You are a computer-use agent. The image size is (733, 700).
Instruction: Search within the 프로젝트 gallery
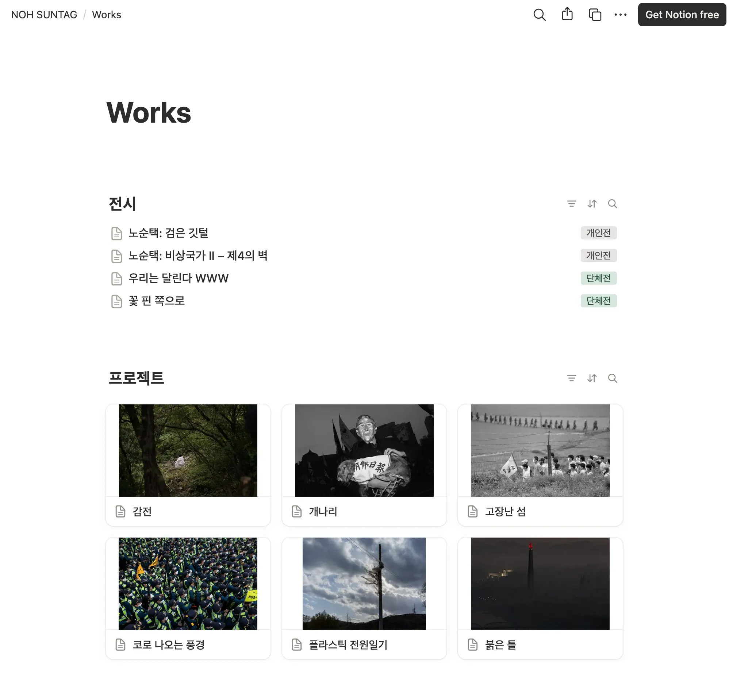pyautogui.click(x=612, y=378)
